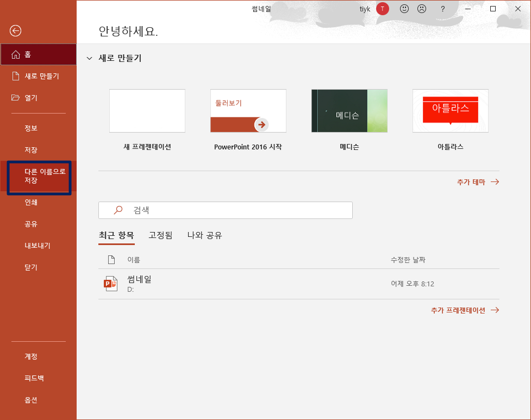The height and width of the screenshot is (420, 531).
Task: Click the magnifier search icon
Action: (118, 210)
